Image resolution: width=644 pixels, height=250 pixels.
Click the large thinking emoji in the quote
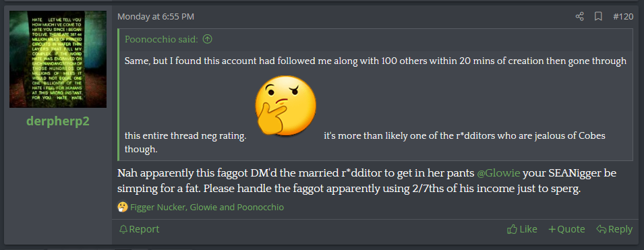tap(285, 106)
